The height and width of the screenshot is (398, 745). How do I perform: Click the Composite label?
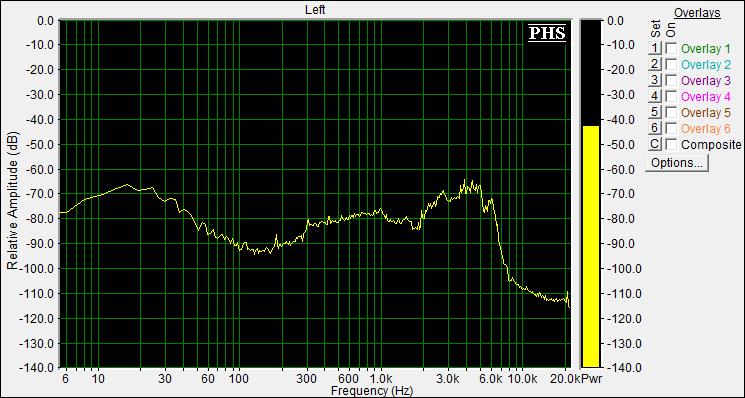(x=711, y=145)
